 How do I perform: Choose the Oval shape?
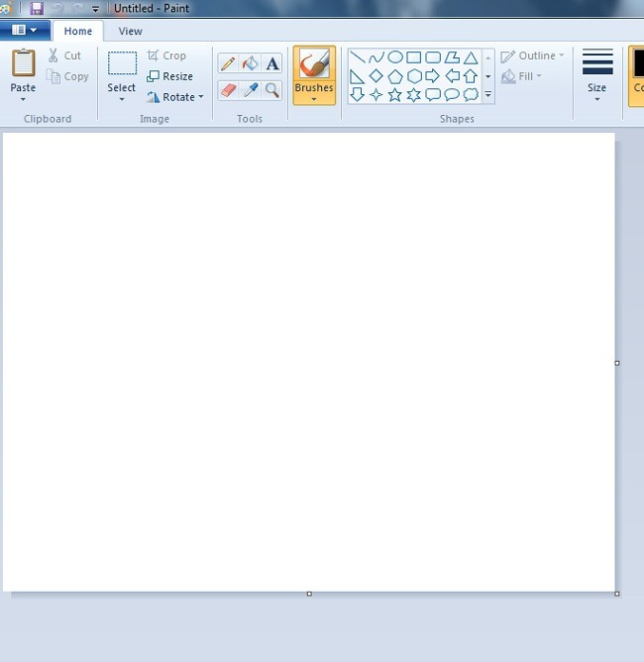tap(395, 57)
